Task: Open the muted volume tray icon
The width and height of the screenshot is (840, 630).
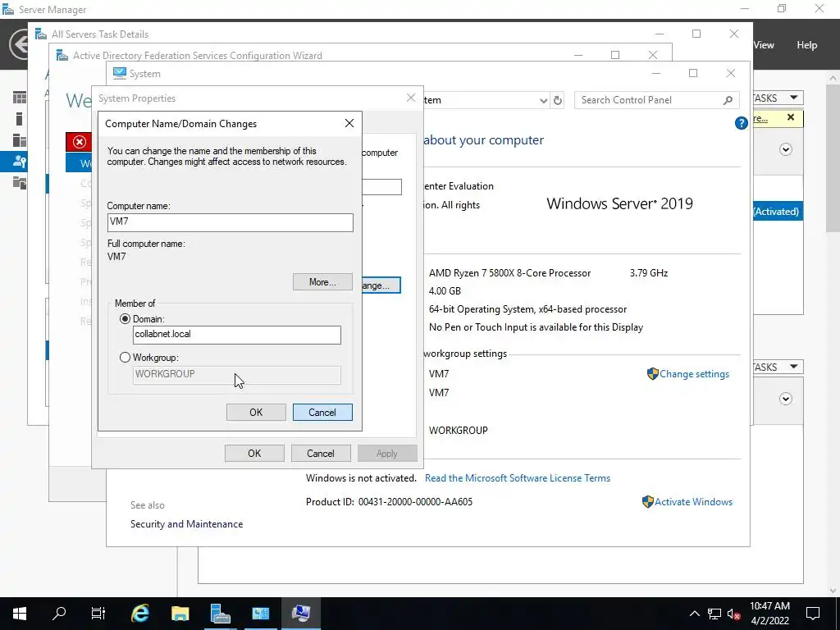Action: [x=733, y=614]
